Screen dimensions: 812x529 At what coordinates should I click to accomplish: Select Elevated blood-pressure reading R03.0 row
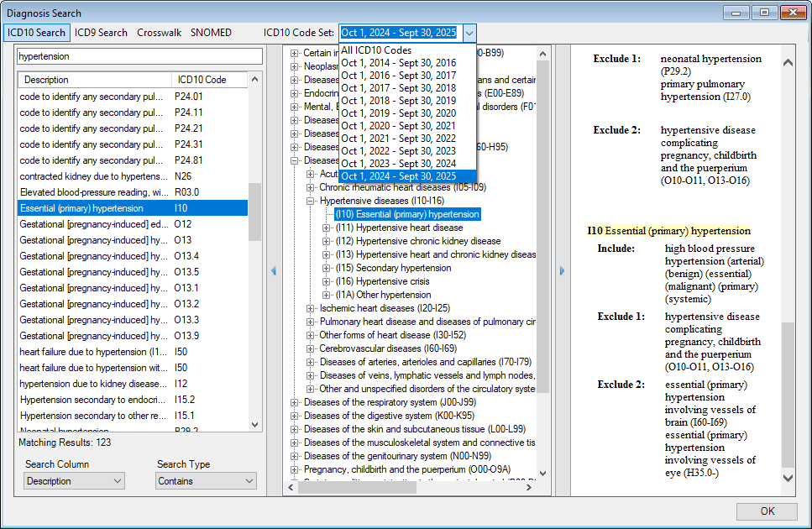click(x=92, y=192)
